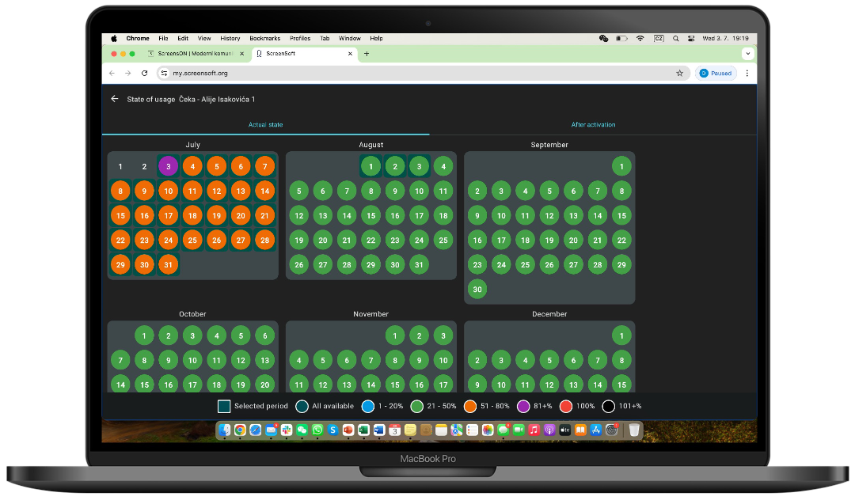Click the Paused profile button

[x=716, y=73]
